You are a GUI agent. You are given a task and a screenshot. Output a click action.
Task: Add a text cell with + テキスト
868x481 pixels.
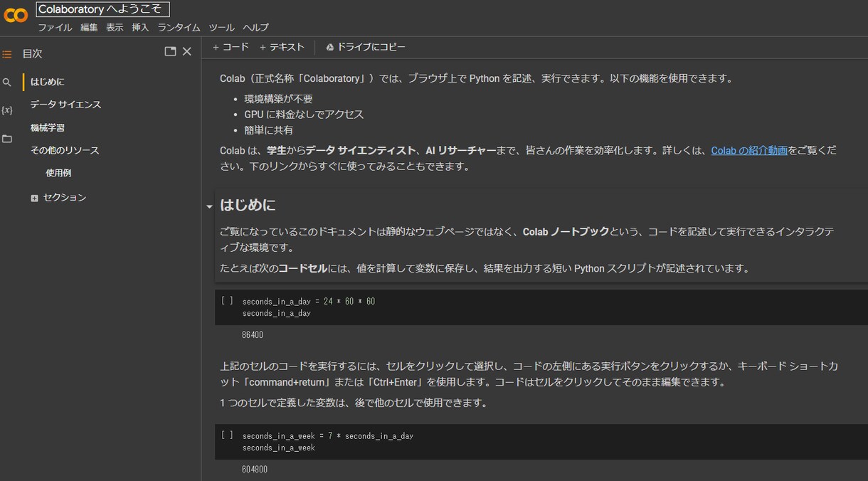[282, 47]
